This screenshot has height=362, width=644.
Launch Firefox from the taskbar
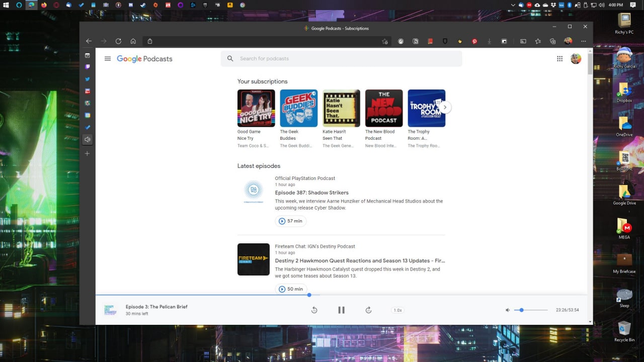[x=44, y=5]
